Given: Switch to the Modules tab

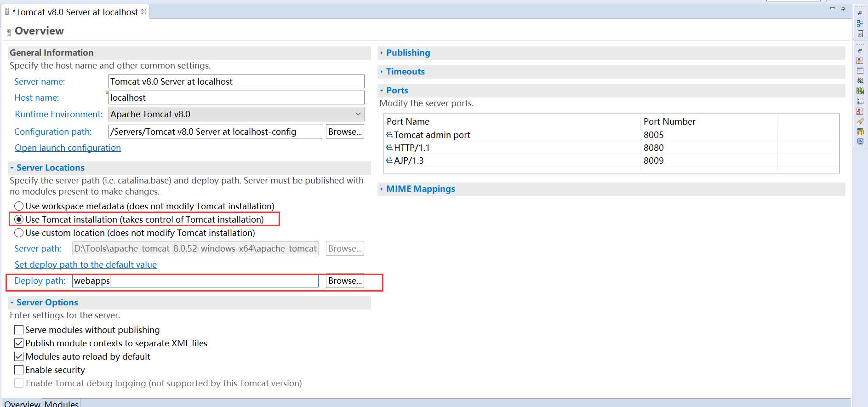Looking at the screenshot, I should click(x=61, y=403).
